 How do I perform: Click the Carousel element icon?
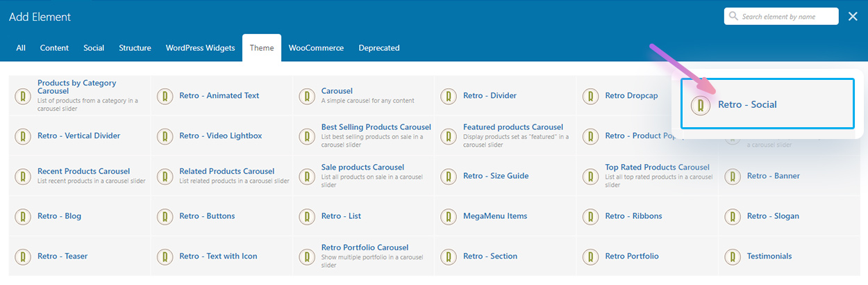click(x=307, y=96)
